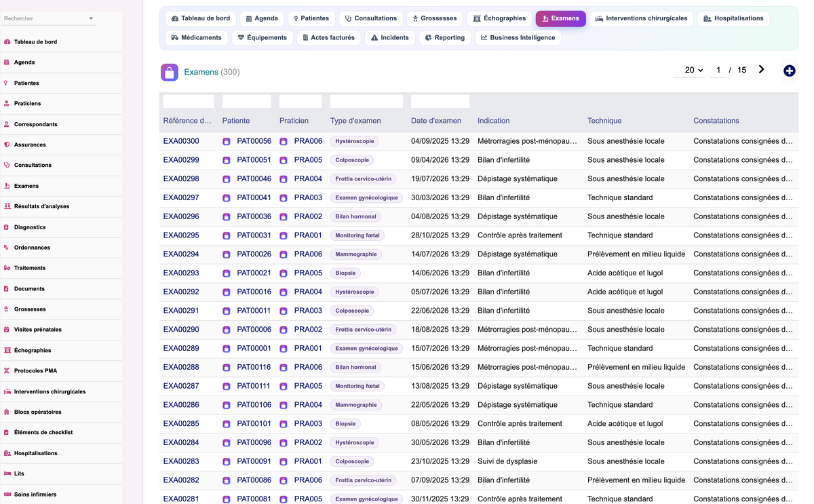Switch to the Grossesses tab

[x=434, y=18]
